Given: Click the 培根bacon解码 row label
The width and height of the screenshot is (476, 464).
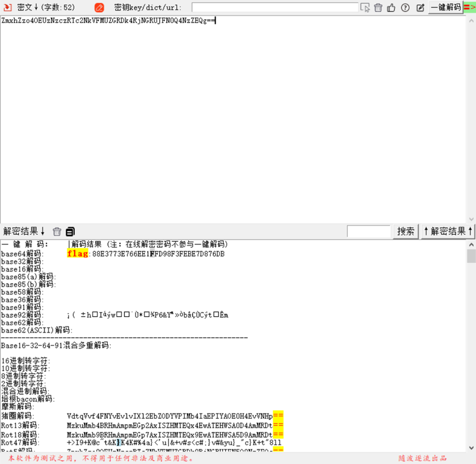Looking at the screenshot, I should [x=28, y=399].
